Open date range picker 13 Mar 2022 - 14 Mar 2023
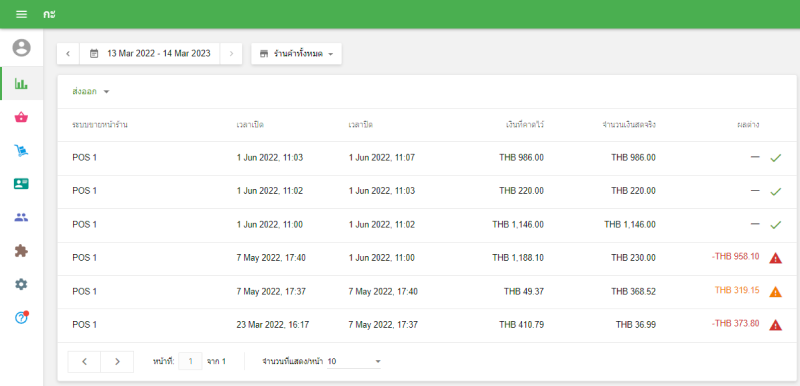This screenshot has height=386, width=800. 150,54
